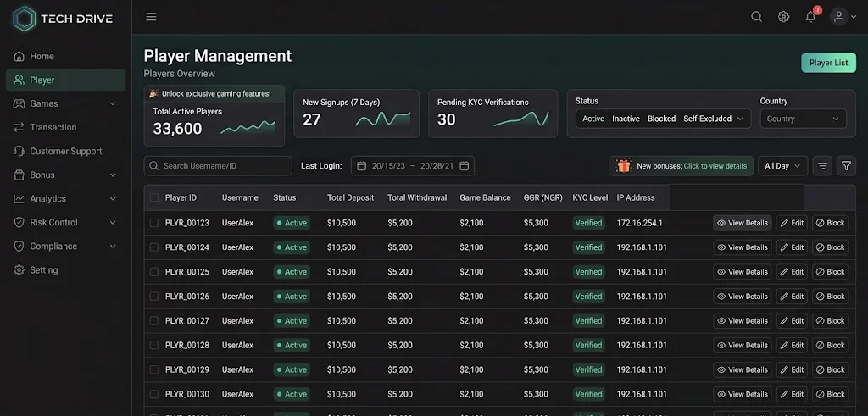Click Last Login date range field
This screenshot has width=868, height=416.
tap(413, 166)
